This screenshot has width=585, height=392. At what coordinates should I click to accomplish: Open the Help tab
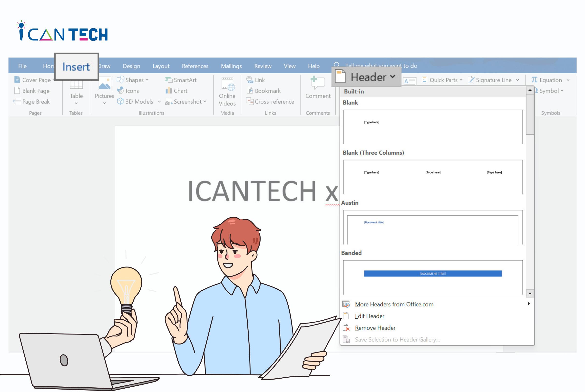coord(314,66)
